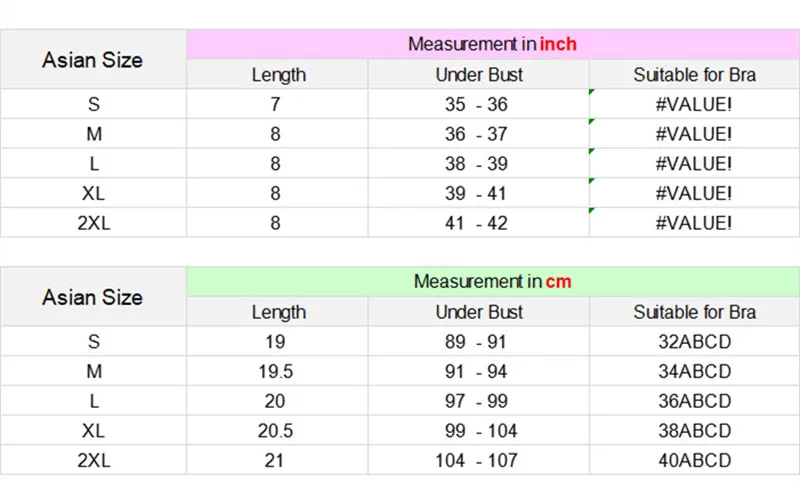Click the 'Measurement in cm' header

coord(492,282)
